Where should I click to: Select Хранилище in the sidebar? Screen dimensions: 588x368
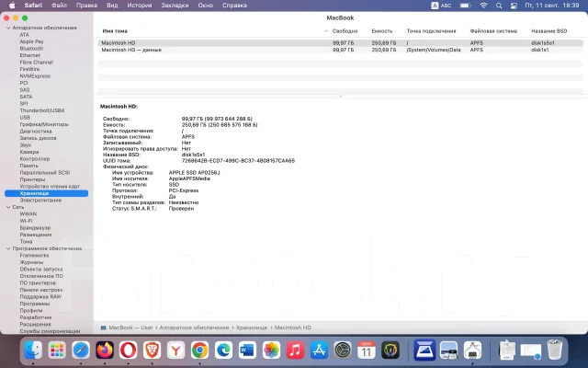[x=47, y=193]
